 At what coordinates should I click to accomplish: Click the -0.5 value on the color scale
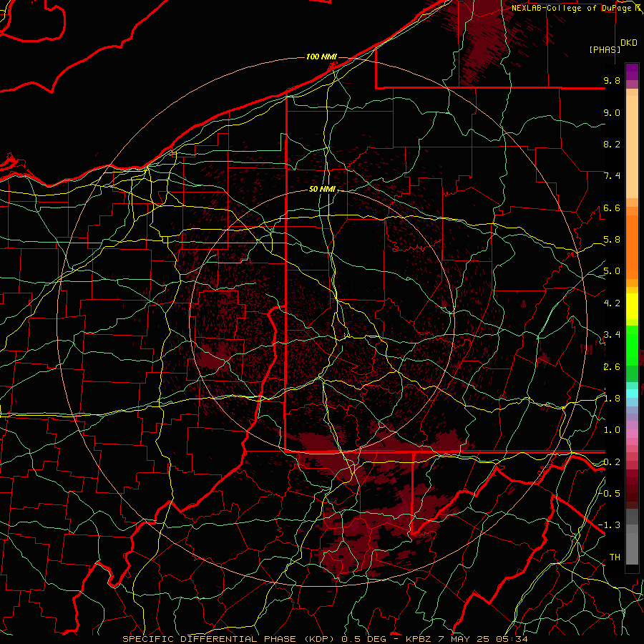(610, 493)
